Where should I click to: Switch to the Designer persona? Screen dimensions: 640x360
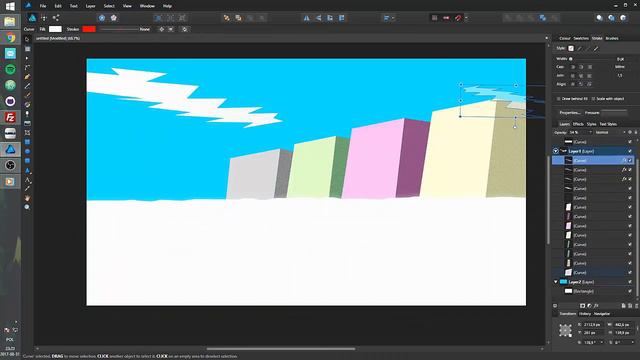click(x=32, y=18)
